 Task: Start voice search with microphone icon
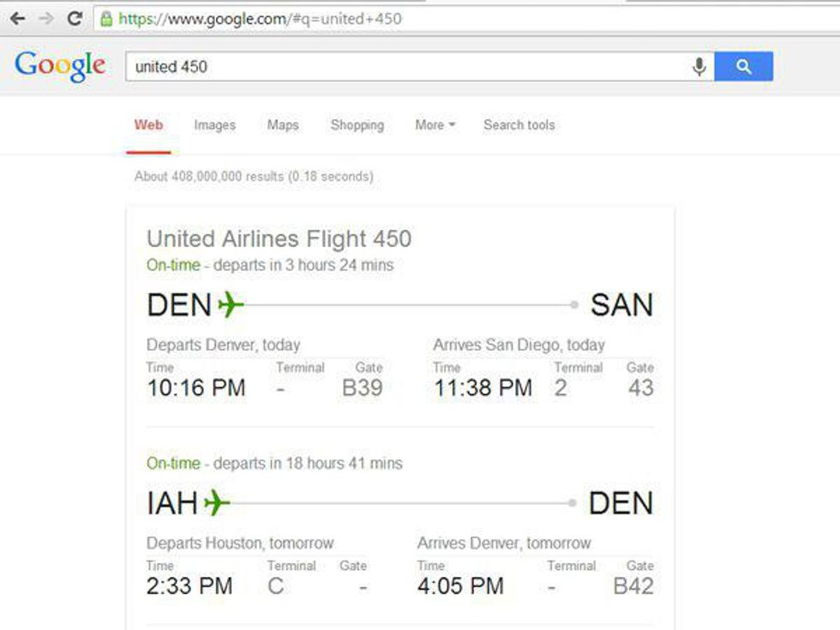(699, 66)
